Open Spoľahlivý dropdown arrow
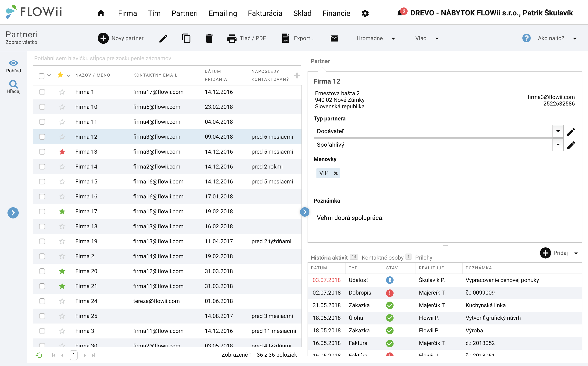This screenshot has height=366, width=588. pyautogui.click(x=558, y=145)
